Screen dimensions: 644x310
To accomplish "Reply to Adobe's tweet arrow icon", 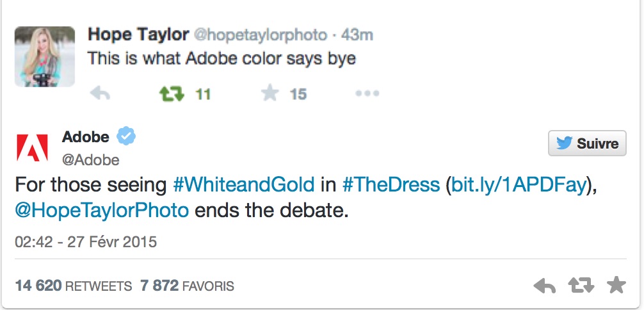I will point(545,286).
